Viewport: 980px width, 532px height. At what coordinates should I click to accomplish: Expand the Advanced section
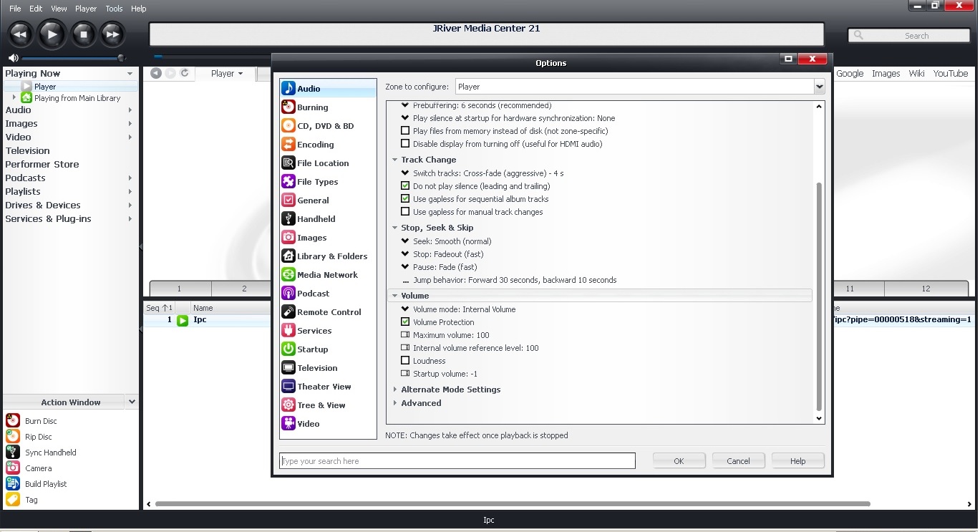394,403
